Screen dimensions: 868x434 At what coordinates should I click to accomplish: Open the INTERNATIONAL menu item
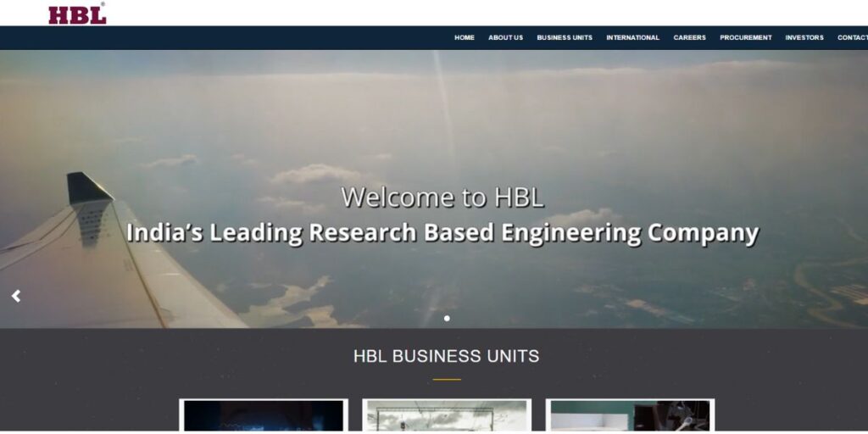632,37
